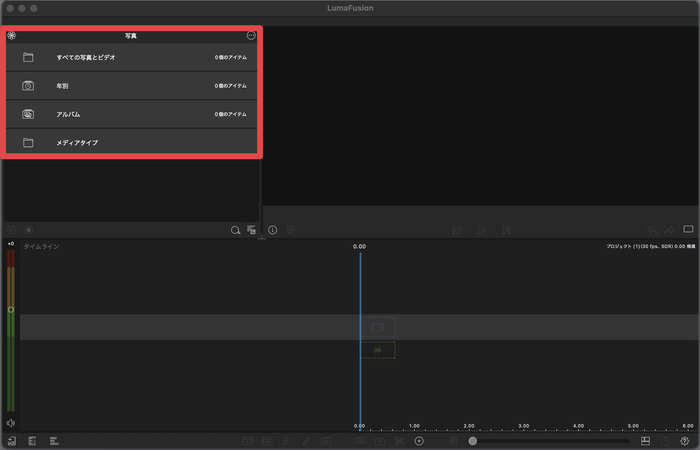Image resolution: width=700 pixels, height=450 pixels.
Task: Toggle the audio speaker mute icon
Action: tap(11, 423)
